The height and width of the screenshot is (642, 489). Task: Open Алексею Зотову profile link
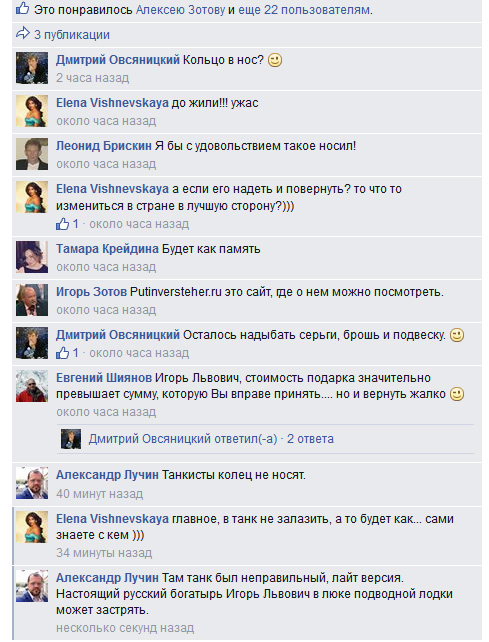point(181,10)
